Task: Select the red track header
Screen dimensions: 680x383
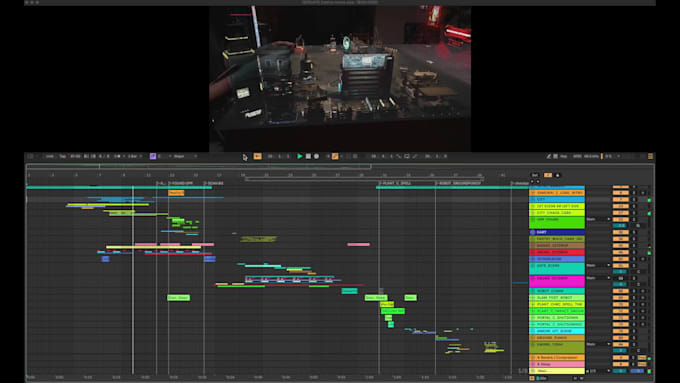Action: click(x=557, y=252)
